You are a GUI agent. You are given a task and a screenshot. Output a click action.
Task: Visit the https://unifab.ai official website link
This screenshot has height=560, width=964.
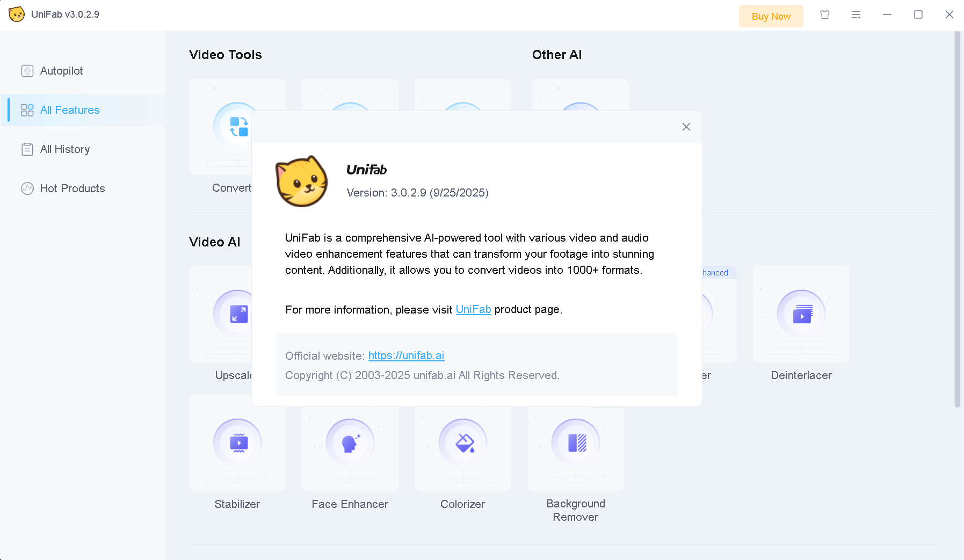click(x=406, y=355)
